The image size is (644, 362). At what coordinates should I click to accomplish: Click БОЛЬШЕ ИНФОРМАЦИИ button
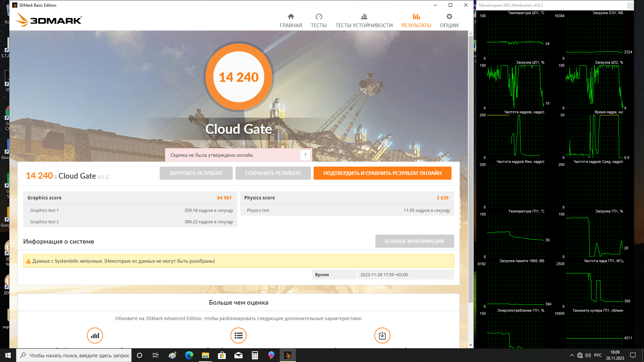[x=414, y=241]
